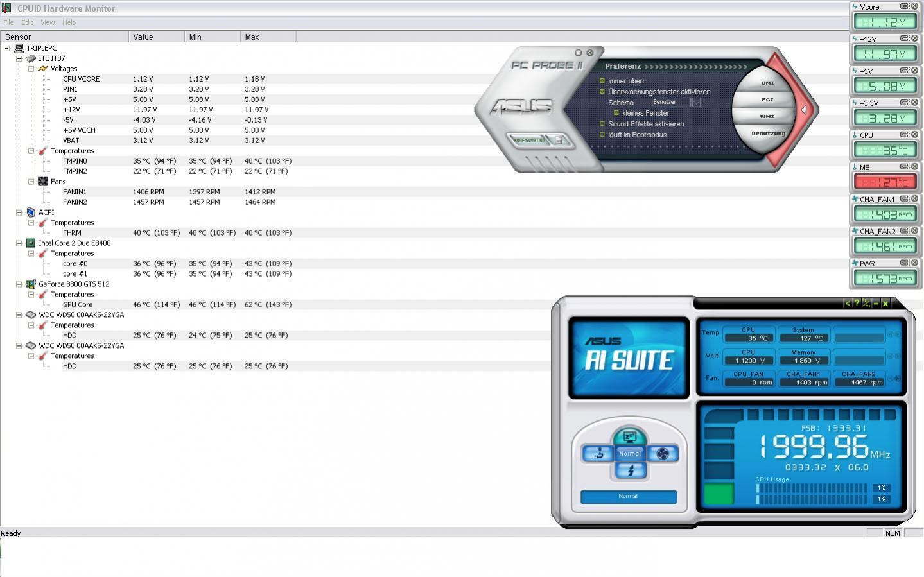Viewport: 924px width, 577px height.
Task: Click the Normal status bar button in AI Suite
Action: point(628,496)
